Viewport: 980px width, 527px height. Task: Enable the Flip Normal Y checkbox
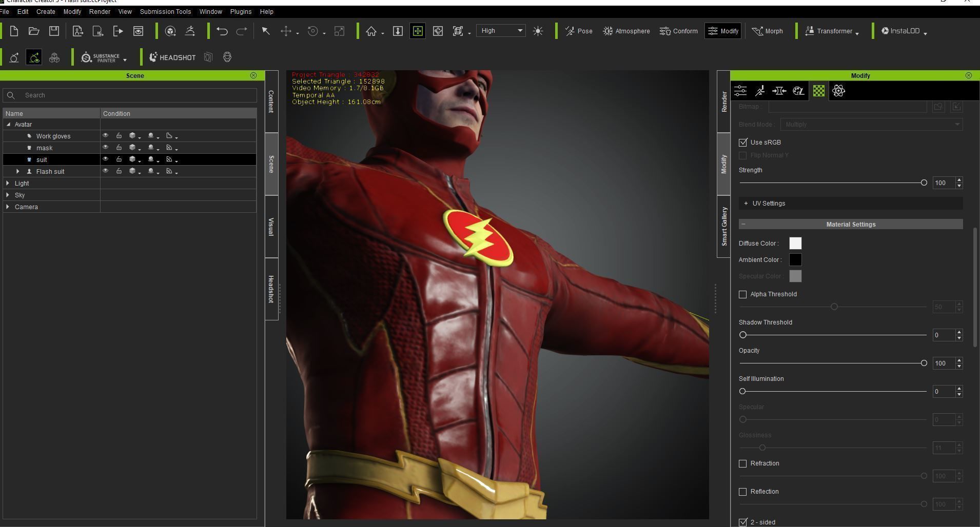(743, 155)
